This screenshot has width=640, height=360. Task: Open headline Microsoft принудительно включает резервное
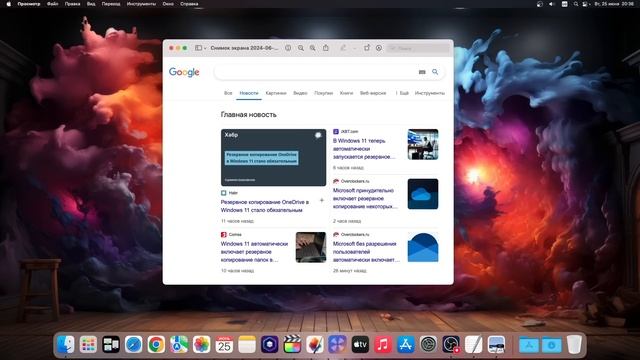pos(364,198)
